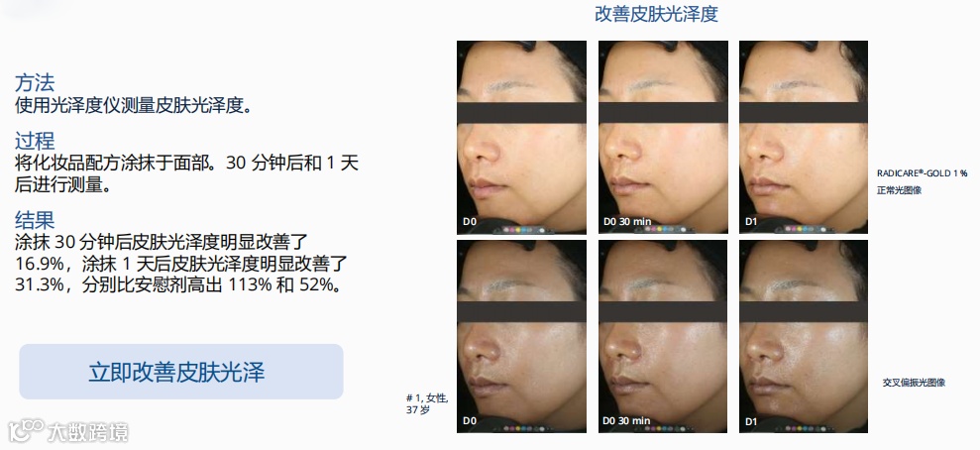This screenshot has width=980, height=450.
Task: Open the bottom-row D0 30 min polarized photo
Action: coord(663,336)
